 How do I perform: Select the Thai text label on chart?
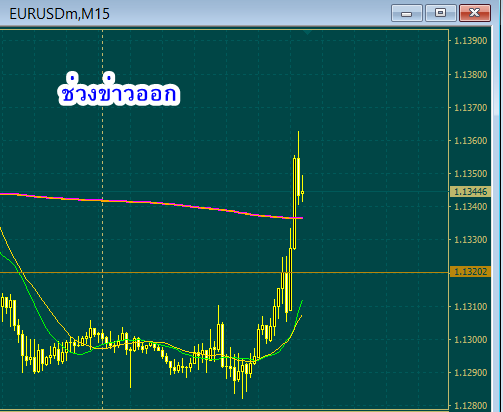click(x=119, y=89)
